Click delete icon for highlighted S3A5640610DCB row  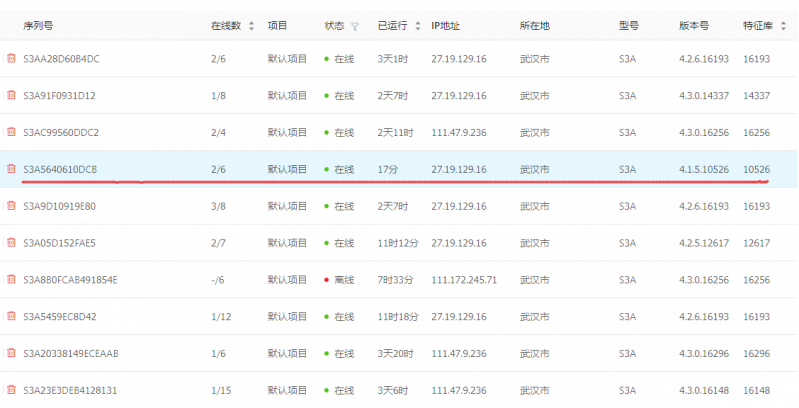coord(11,169)
